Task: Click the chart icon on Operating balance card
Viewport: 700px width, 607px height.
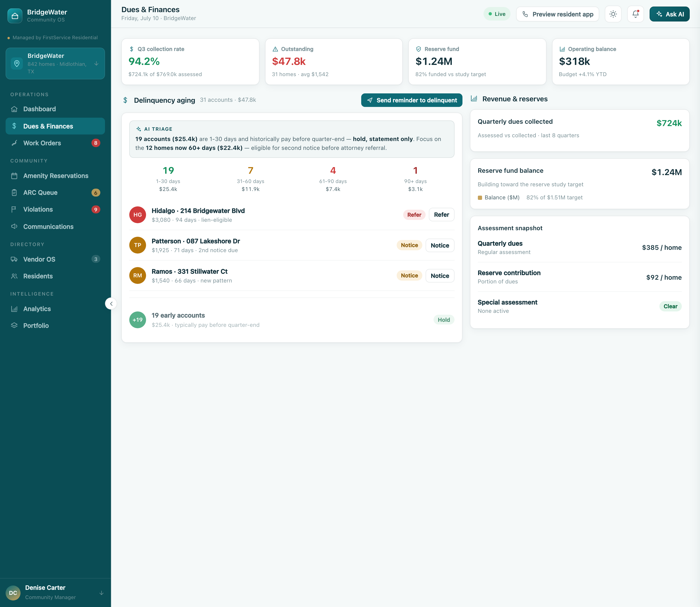Action: tap(562, 49)
